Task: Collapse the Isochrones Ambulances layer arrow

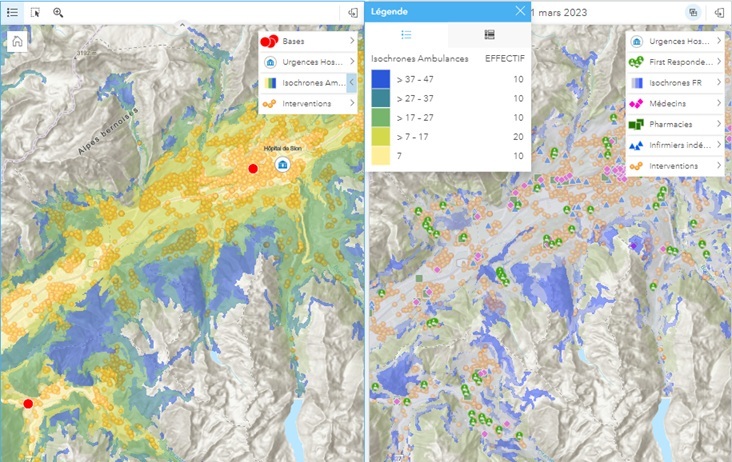Action: pyautogui.click(x=352, y=83)
